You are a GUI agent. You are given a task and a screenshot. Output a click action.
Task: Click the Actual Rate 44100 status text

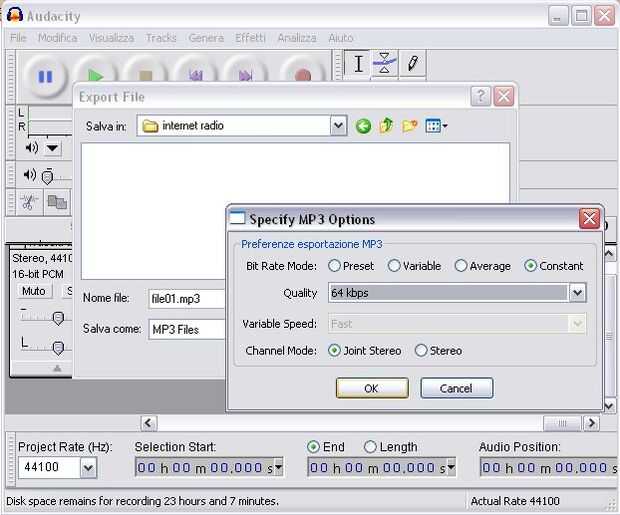pyautogui.click(x=515, y=501)
